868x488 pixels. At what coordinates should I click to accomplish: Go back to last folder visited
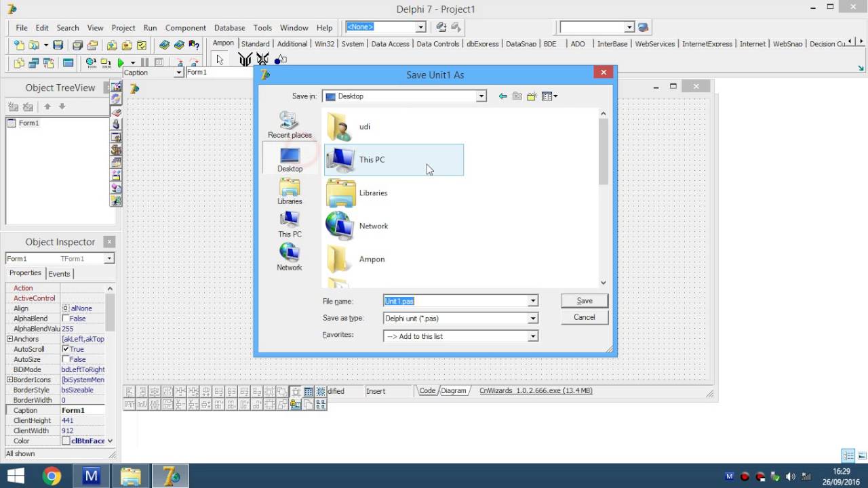(502, 96)
